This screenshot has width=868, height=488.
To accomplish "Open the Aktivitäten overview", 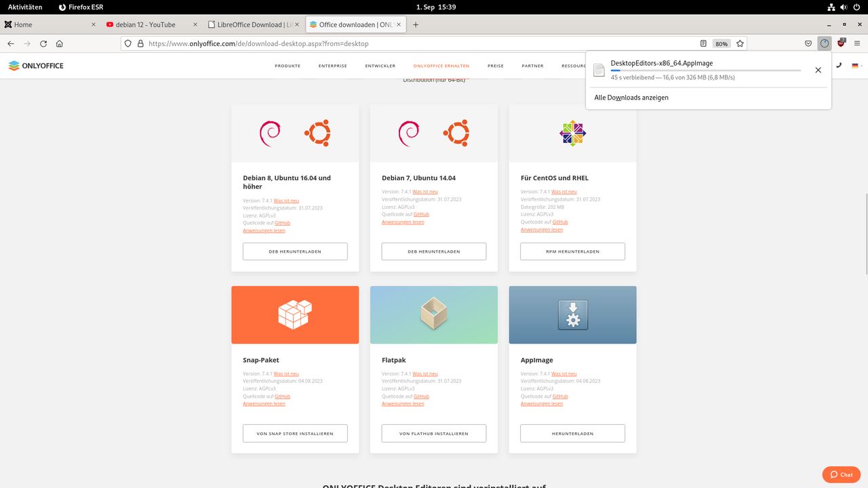I will 25,7.
